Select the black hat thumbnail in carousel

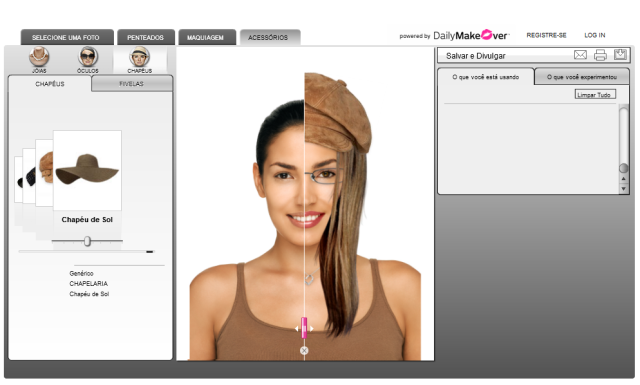point(29,176)
